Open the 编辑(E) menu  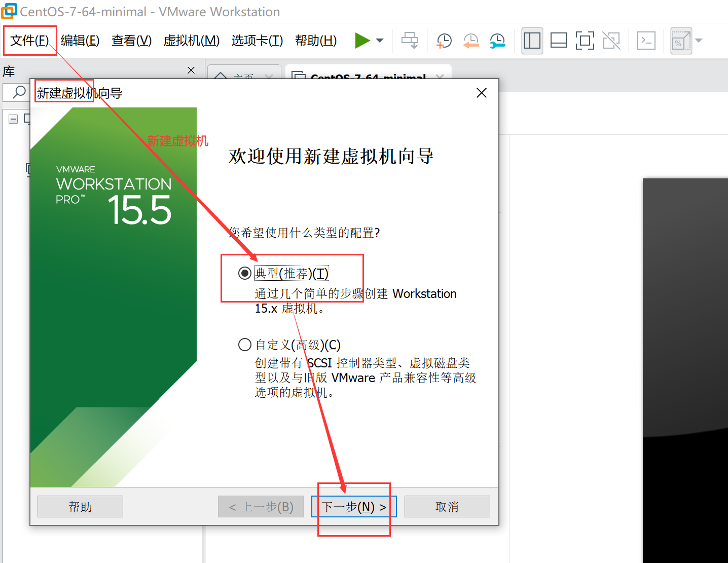click(x=80, y=41)
